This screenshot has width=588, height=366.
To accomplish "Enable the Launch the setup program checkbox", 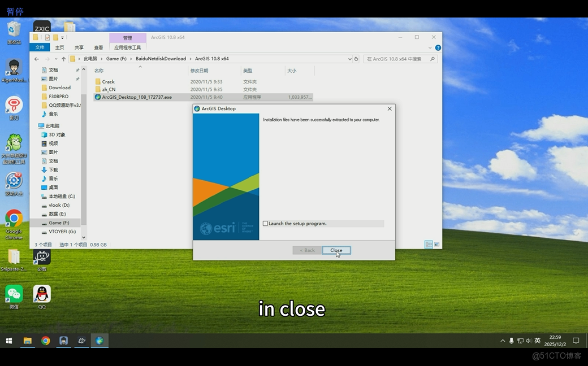I will click(x=265, y=223).
